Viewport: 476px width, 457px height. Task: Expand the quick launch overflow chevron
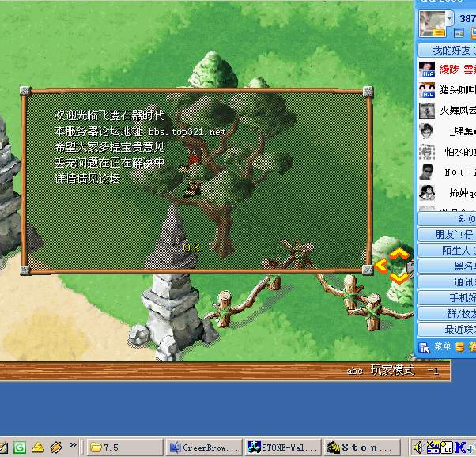click(x=74, y=446)
